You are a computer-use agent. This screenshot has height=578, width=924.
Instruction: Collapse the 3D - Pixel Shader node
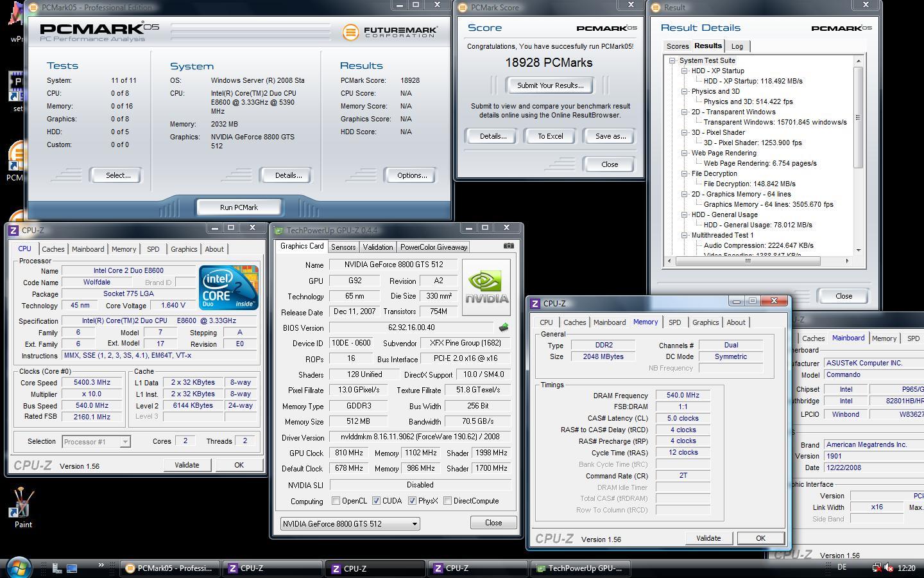click(x=684, y=132)
